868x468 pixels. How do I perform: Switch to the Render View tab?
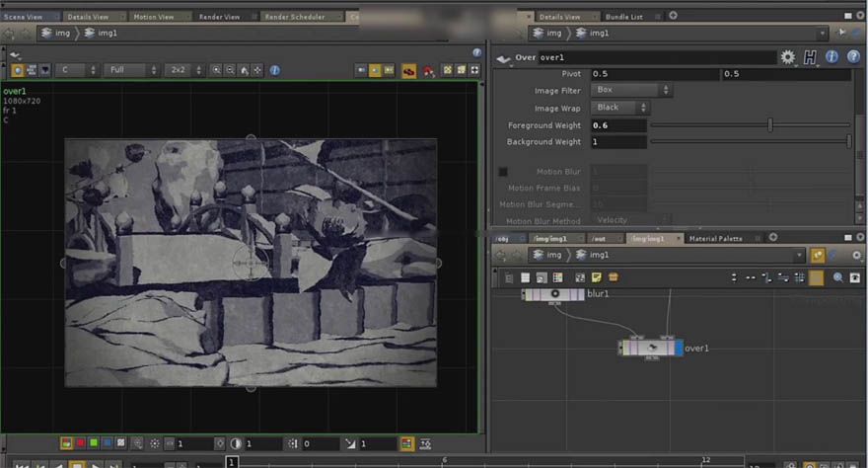click(219, 17)
